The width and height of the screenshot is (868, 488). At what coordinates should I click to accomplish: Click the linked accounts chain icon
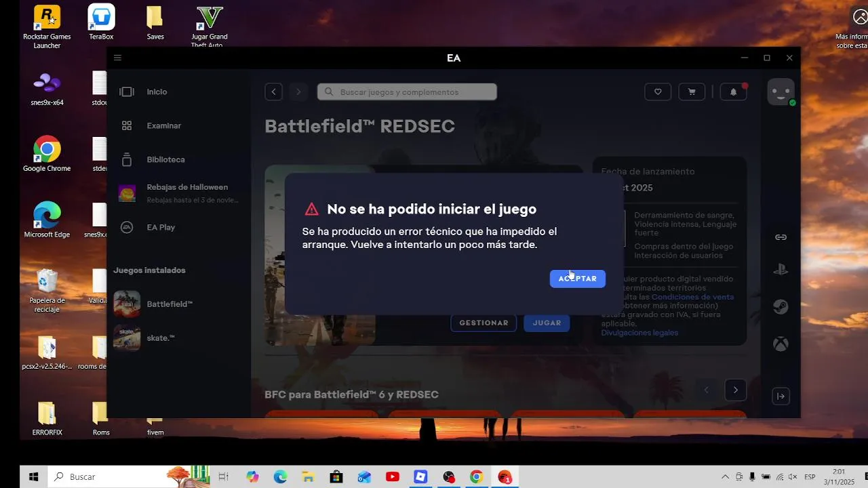[781, 237]
